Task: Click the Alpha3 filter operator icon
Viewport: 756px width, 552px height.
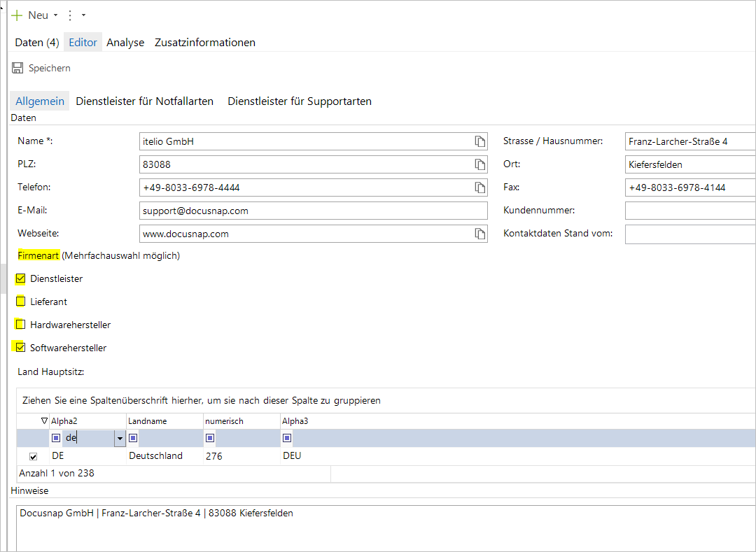Action: tap(287, 438)
